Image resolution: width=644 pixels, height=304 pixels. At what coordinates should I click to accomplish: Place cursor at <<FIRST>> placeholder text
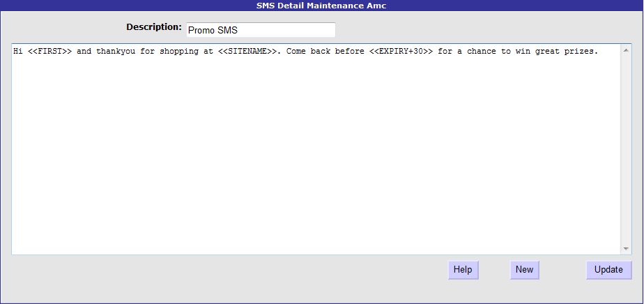click(50, 52)
